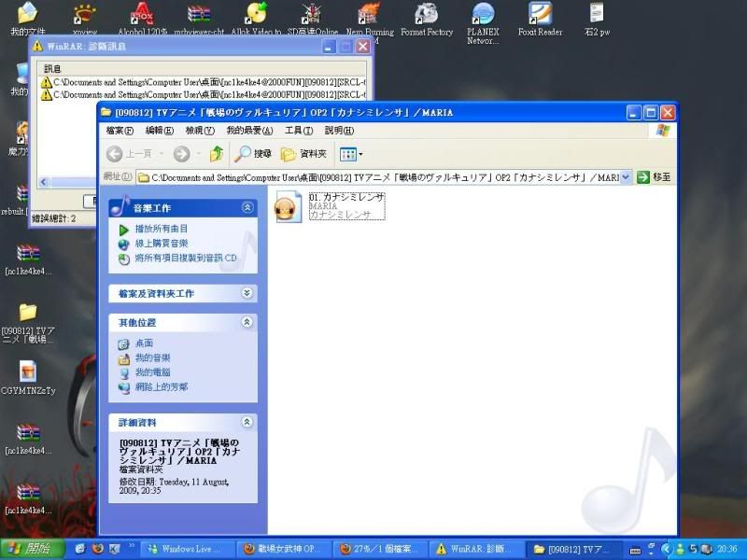Switch to 戰場女武神 OP taskbar item
The image size is (747, 560).
[284, 549]
